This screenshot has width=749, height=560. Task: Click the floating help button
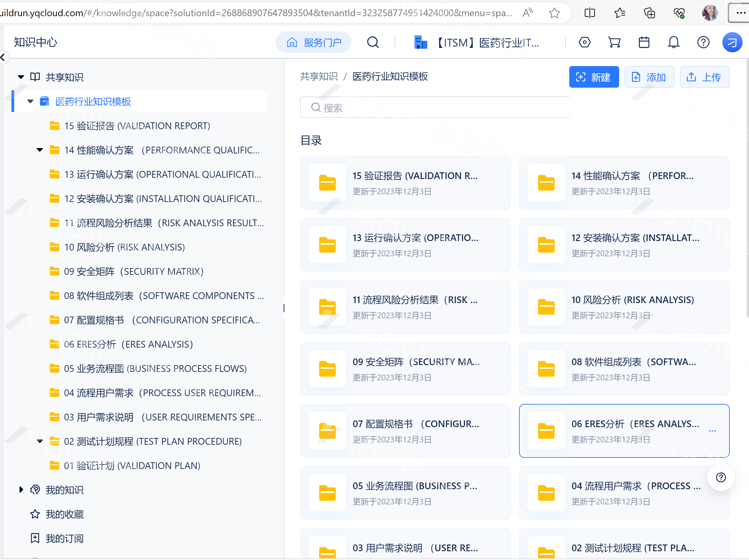[x=721, y=477]
